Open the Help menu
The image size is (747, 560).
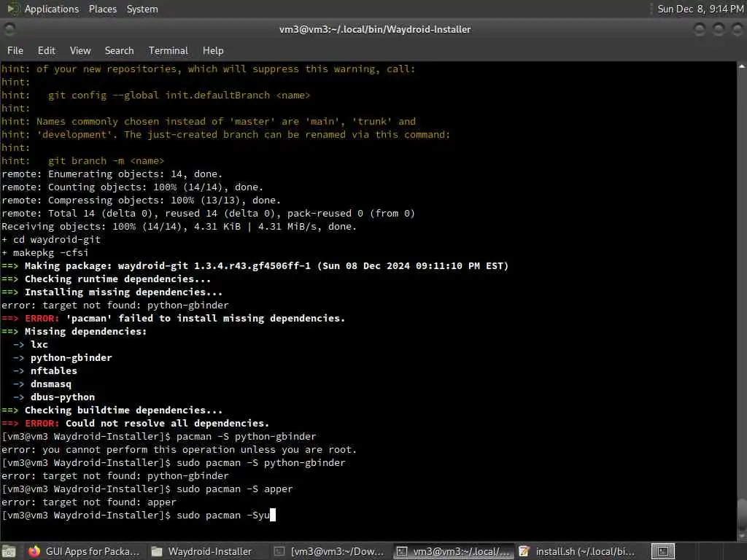click(213, 50)
